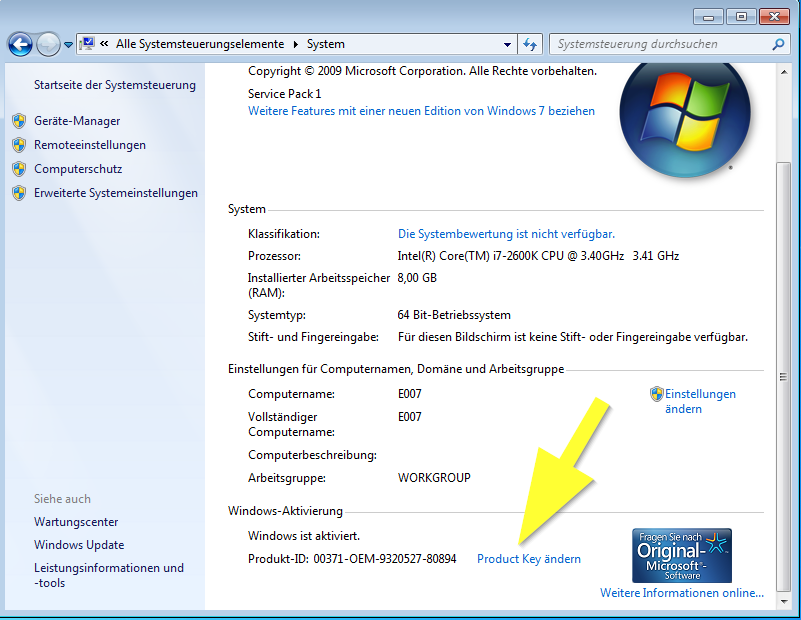Image resolution: width=801 pixels, height=620 pixels.
Task: Open 'Startseite der Systemsteuerung' link
Action: [x=115, y=85]
